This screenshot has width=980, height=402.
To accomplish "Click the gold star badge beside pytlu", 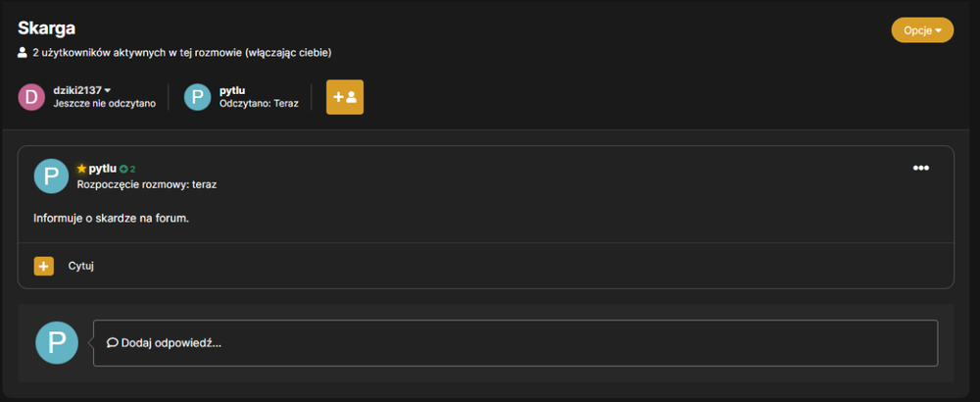I will [x=81, y=169].
